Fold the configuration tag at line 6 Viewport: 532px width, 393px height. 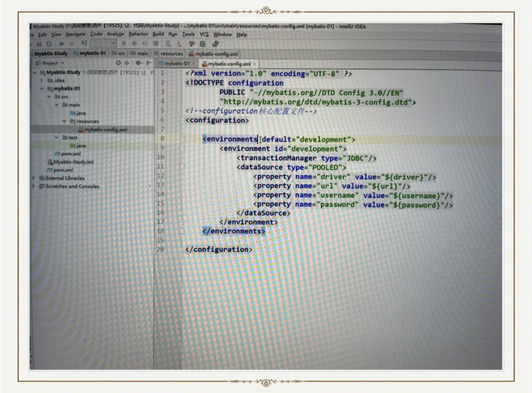coord(183,120)
